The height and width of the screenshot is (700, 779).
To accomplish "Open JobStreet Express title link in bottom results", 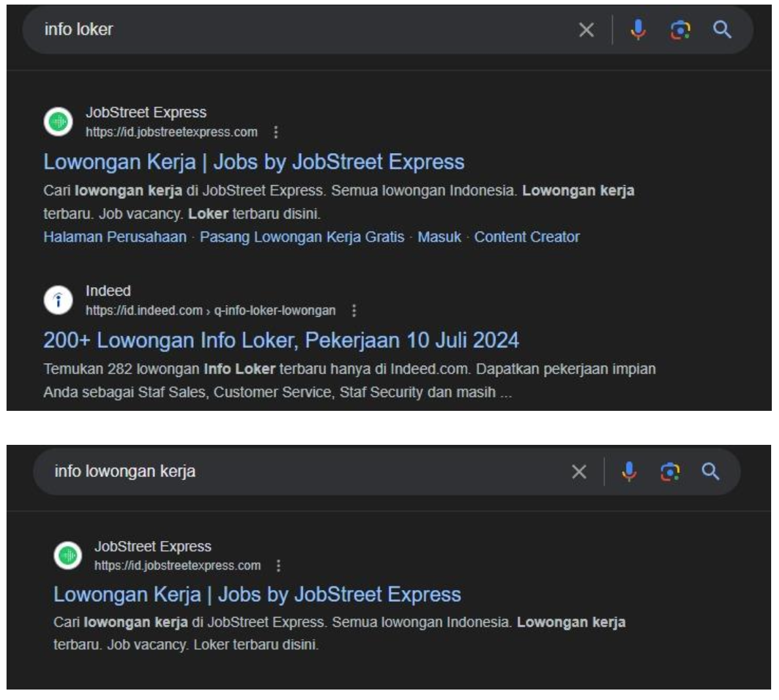I will click(x=257, y=595).
